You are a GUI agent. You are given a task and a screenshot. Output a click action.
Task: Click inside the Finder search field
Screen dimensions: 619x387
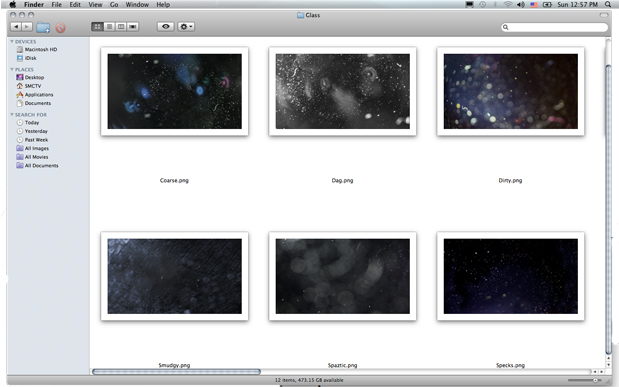(x=555, y=27)
